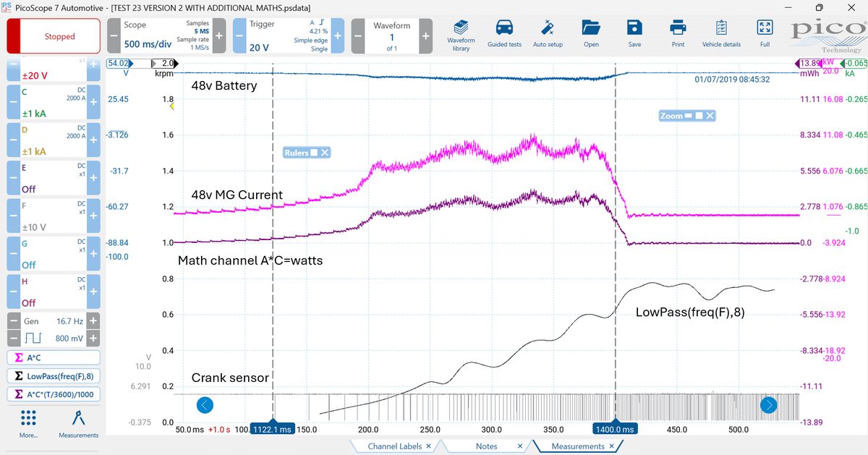Increase Channel G range to enable it
Viewport: 868px width, 455px height.
[93, 253]
